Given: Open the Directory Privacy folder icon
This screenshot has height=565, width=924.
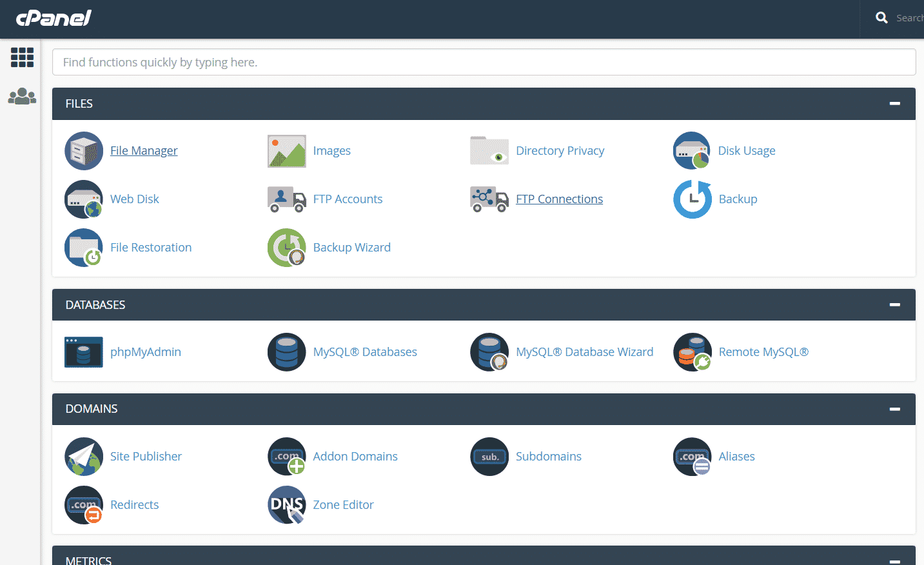Looking at the screenshot, I should [x=489, y=151].
